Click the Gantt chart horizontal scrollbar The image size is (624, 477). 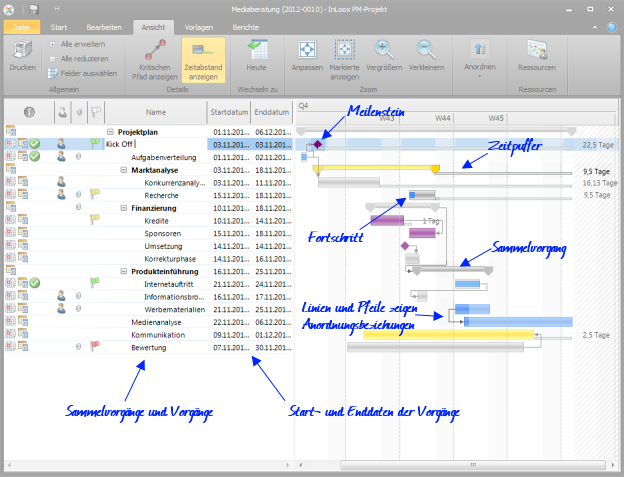point(473,465)
